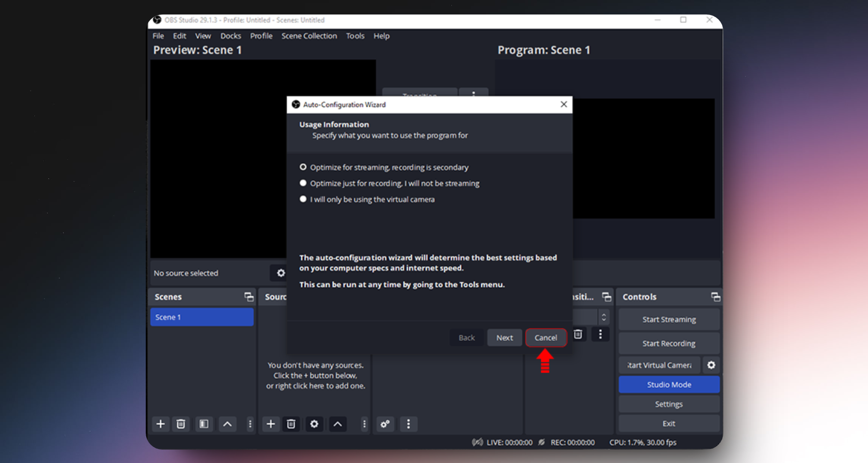Open the Edit menu
Screen dimensions: 868x463
click(179, 36)
